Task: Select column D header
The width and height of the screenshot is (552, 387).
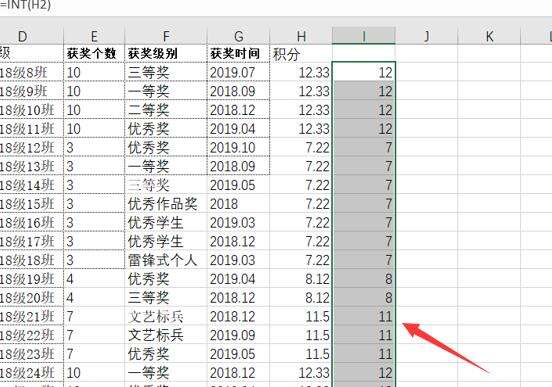Action: pos(31,36)
